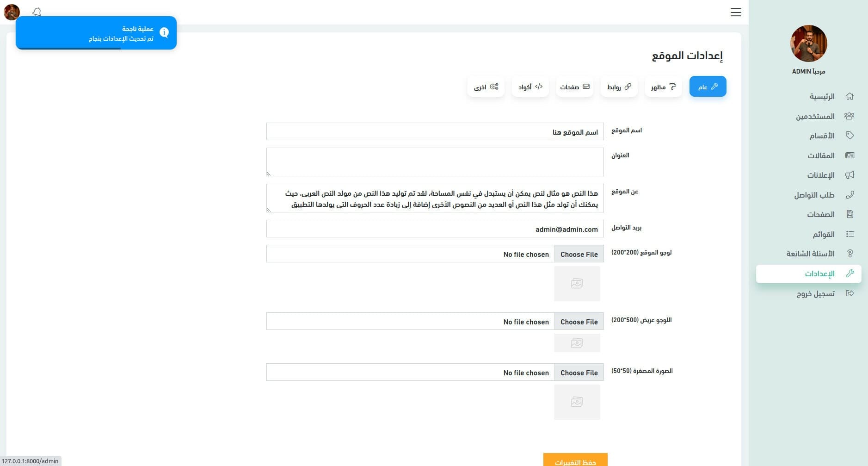Click the list icon beside القوائم

[x=850, y=234]
